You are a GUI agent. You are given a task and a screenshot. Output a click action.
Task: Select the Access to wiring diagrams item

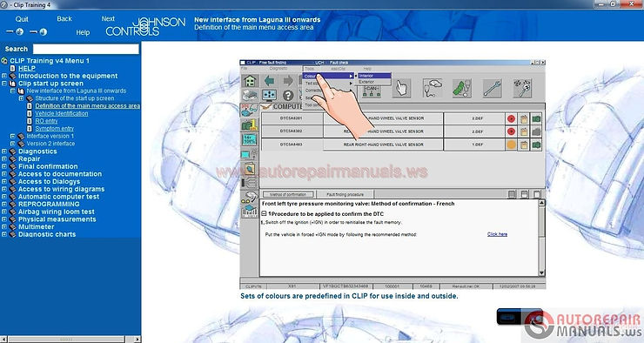61,189
